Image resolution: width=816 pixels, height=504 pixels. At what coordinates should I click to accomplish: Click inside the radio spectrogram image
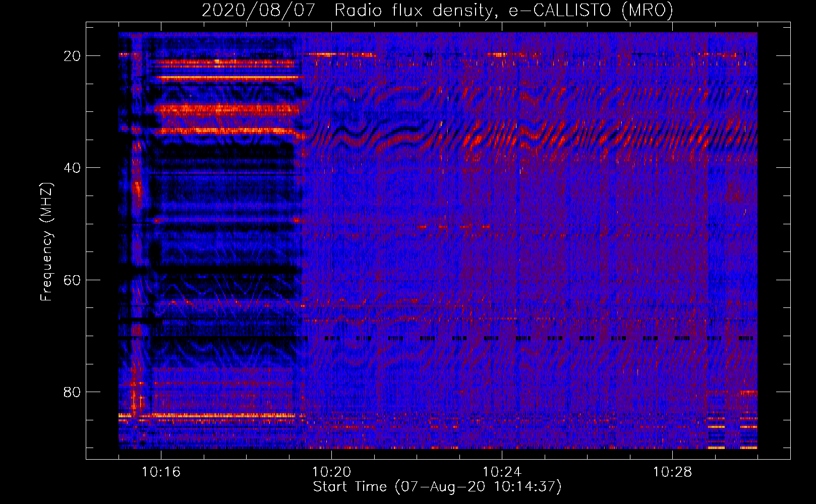tap(438, 240)
